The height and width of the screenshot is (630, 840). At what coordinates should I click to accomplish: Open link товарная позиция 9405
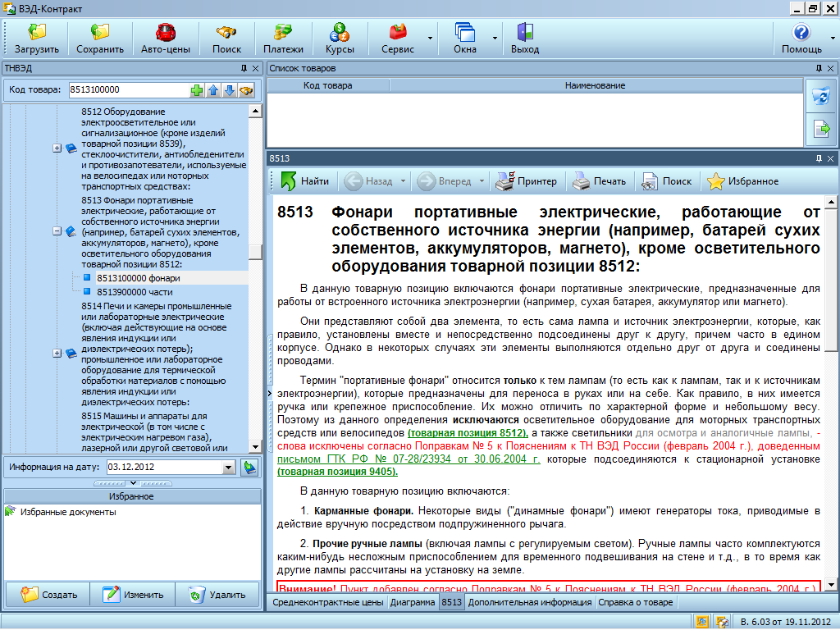(337, 472)
